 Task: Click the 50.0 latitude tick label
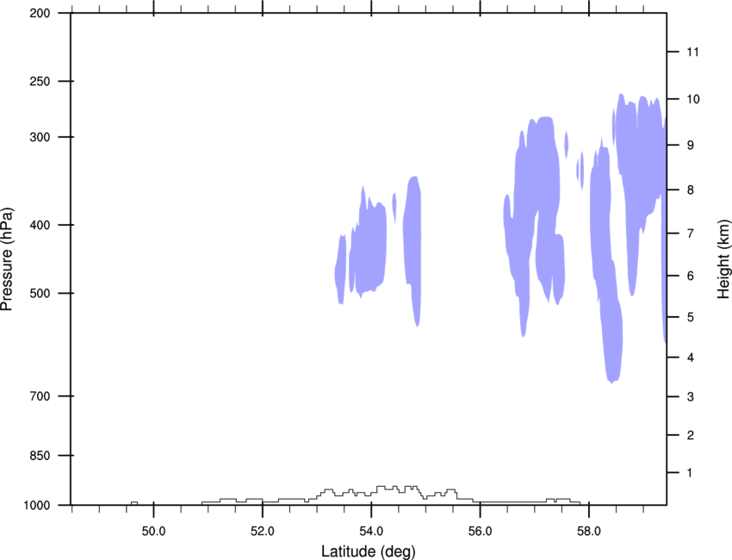pos(154,532)
